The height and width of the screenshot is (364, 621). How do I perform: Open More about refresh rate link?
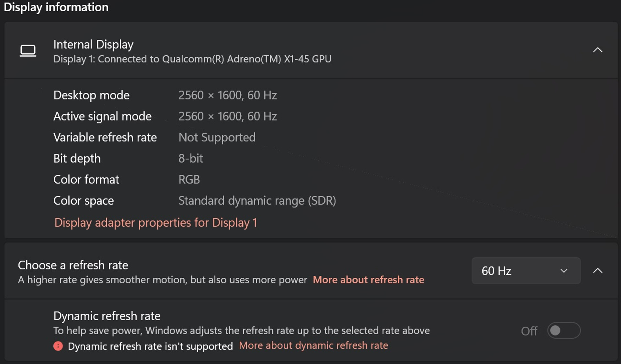(368, 280)
